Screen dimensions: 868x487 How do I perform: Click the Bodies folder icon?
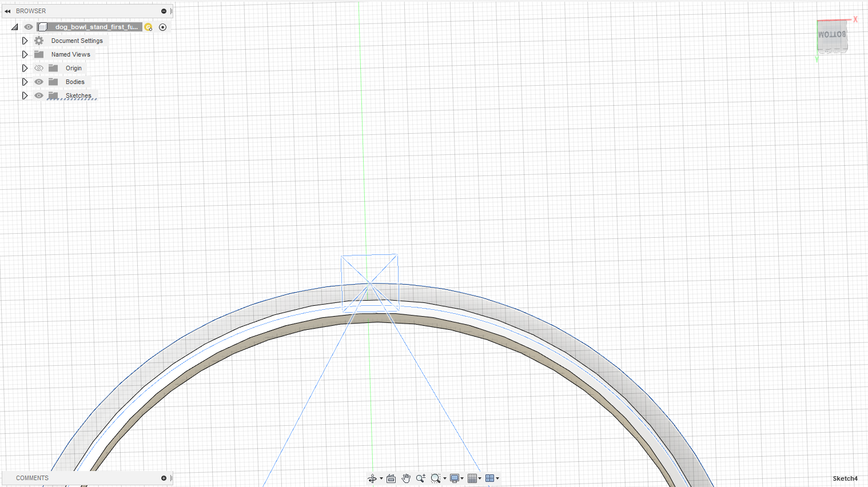pos(53,82)
